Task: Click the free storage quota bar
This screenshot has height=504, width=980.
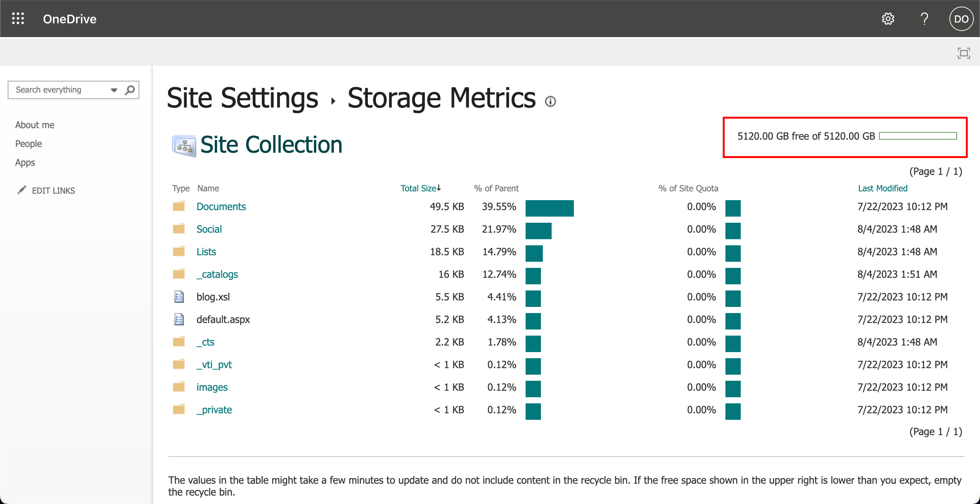Action: [x=918, y=136]
